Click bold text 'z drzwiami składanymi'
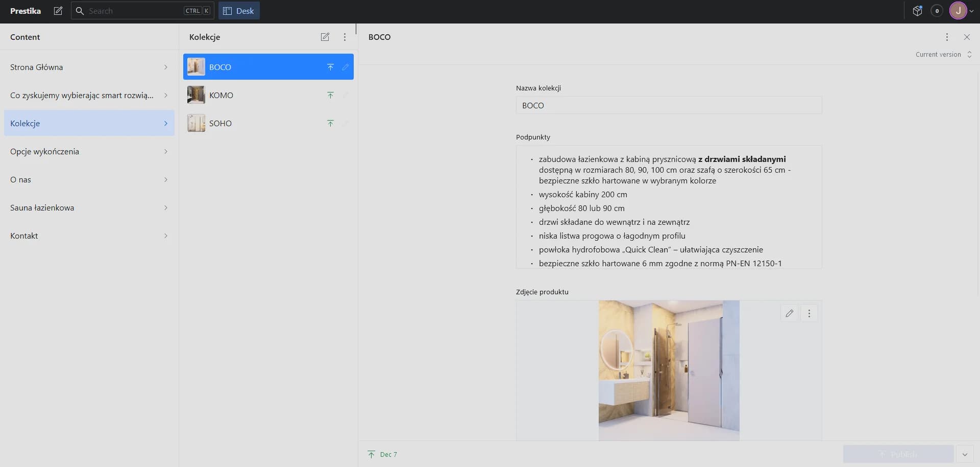This screenshot has height=467, width=980. point(742,159)
